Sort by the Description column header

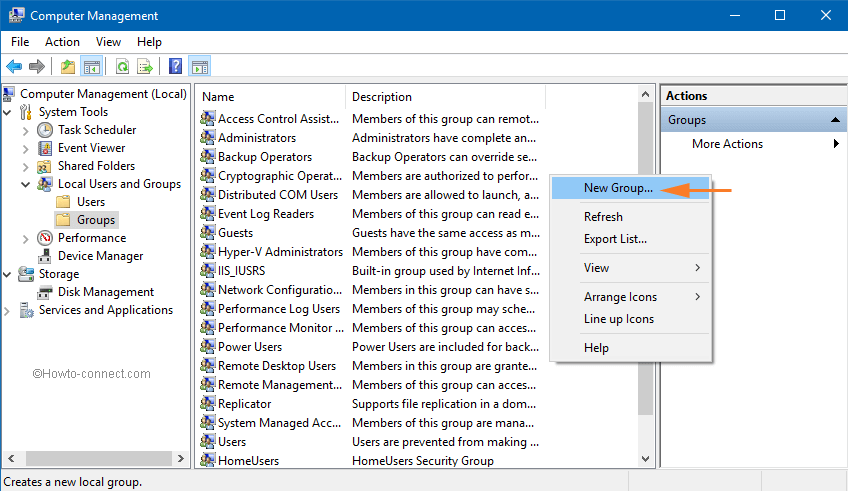444,97
